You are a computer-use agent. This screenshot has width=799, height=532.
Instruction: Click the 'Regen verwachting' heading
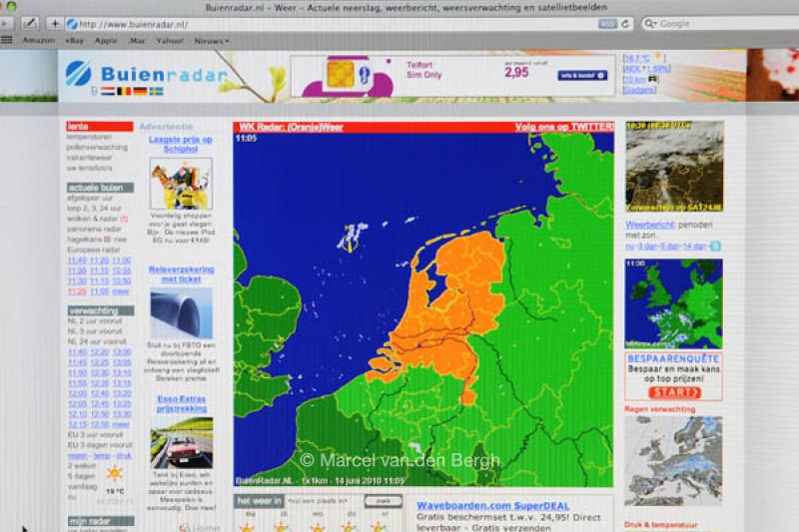click(659, 409)
